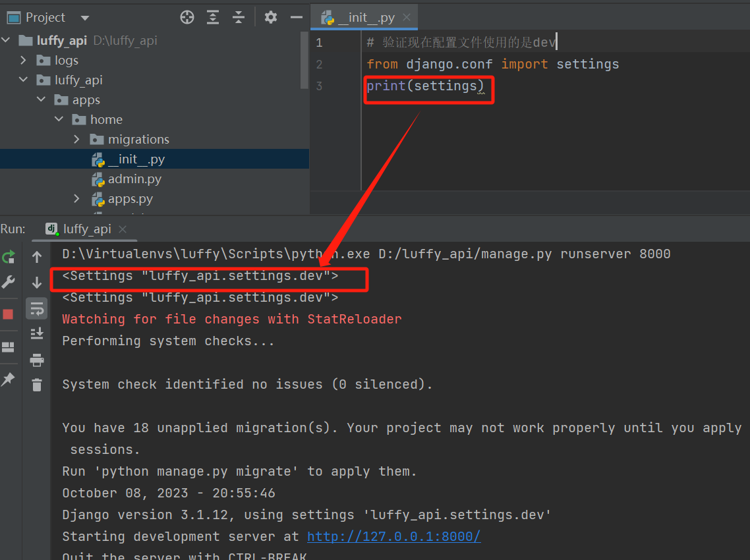Collapse the home folder
This screenshot has height=560, width=750.
[x=59, y=119]
